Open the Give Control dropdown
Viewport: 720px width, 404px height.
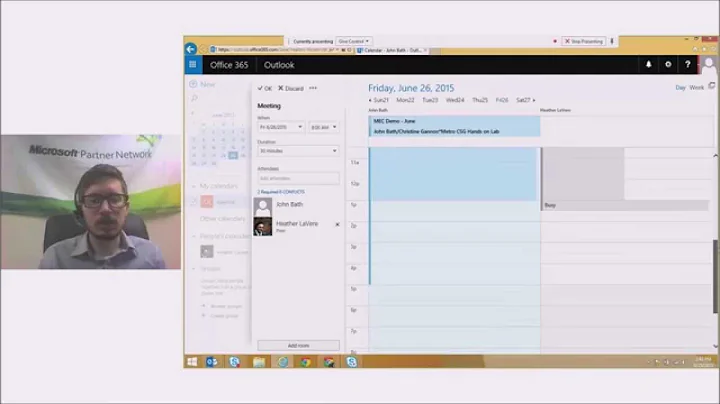354,41
